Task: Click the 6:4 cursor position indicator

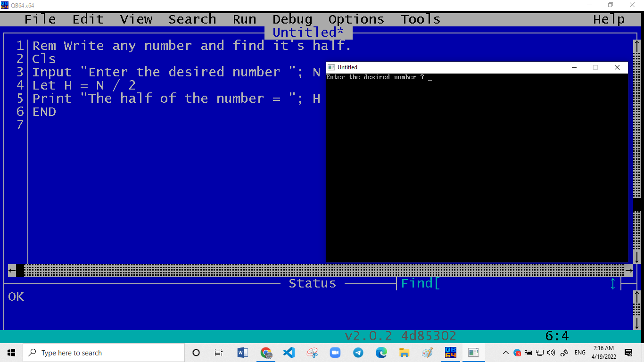Action: click(557, 336)
